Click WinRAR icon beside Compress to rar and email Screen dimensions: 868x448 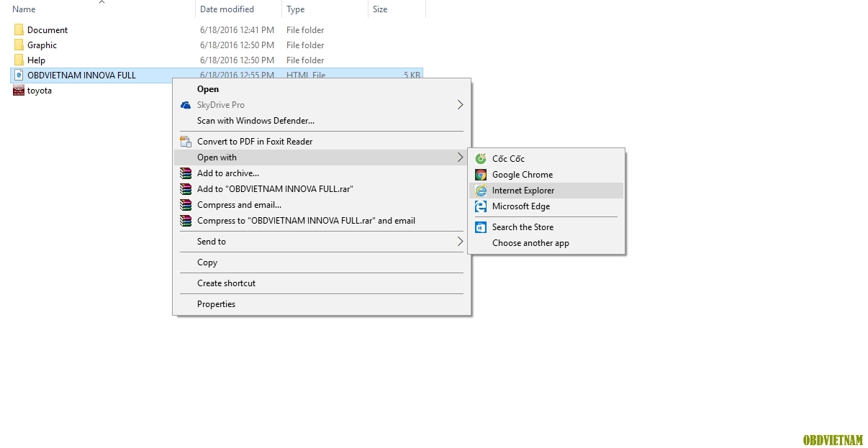coord(186,221)
